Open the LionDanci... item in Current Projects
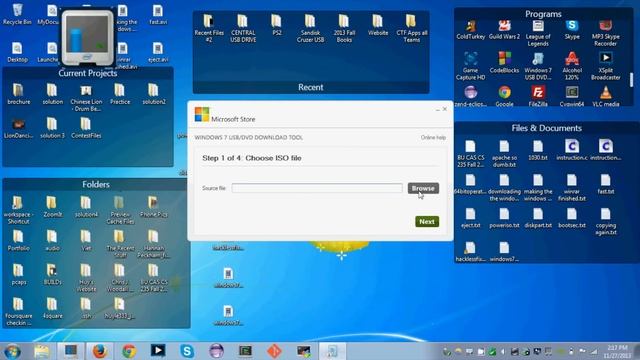Image resolution: width=640 pixels, height=360 pixels. pos(18,128)
